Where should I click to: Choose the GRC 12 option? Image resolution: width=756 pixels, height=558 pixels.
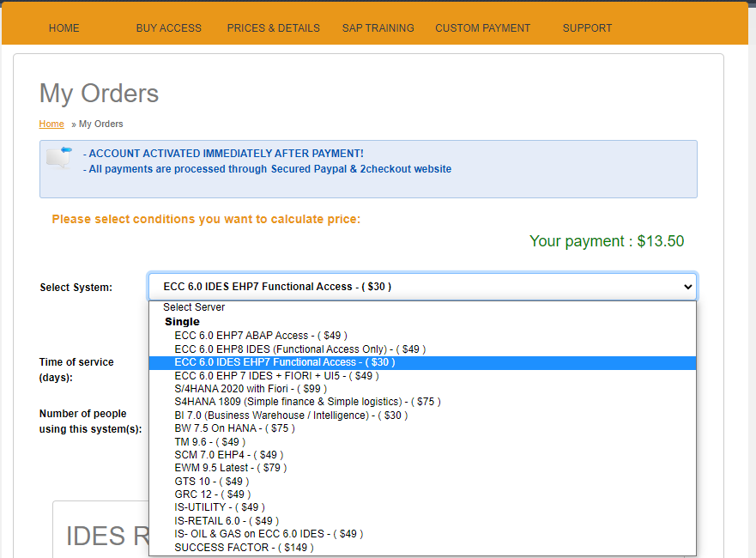422,494
